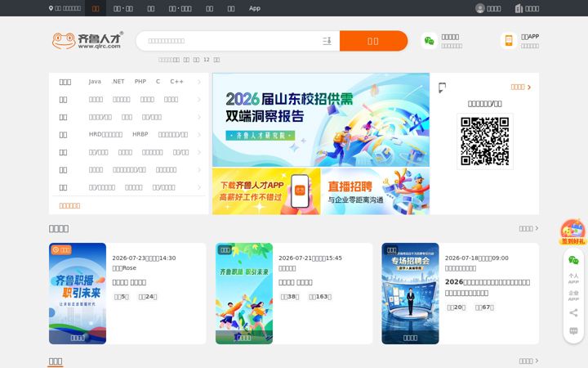The width and height of the screenshot is (588, 368).
Task: Expand the chevron at end of Java row
Action: click(199, 82)
